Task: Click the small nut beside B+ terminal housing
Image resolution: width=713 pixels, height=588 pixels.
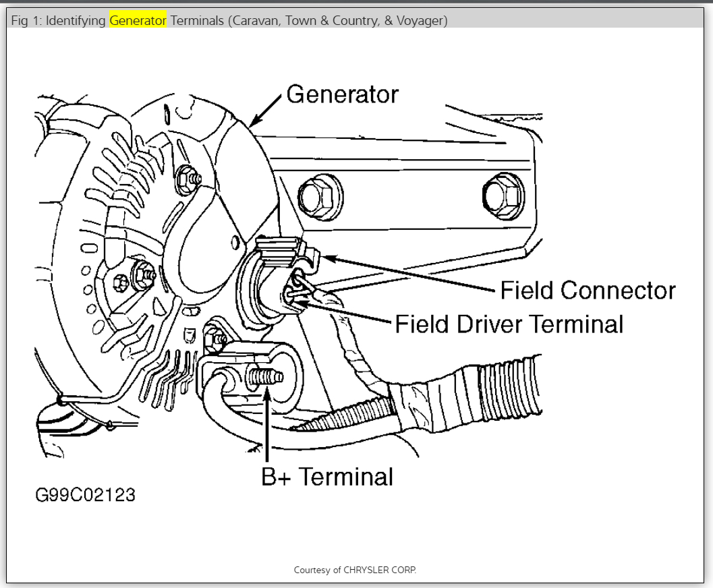Action: [x=215, y=338]
